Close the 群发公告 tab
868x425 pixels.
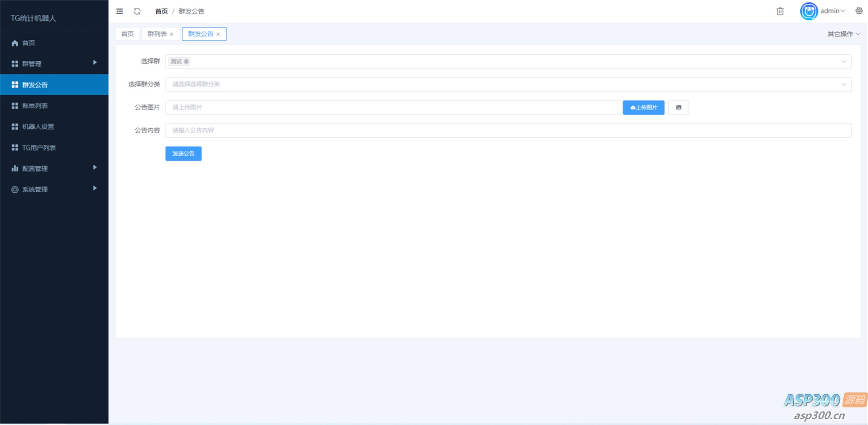tap(218, 34)
